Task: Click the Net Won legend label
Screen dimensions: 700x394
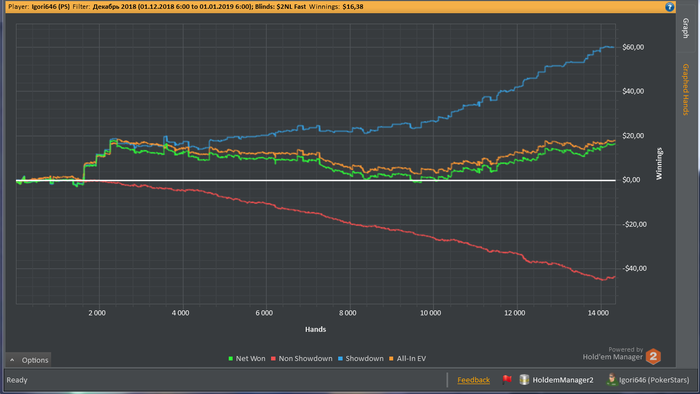Action: 250,359
